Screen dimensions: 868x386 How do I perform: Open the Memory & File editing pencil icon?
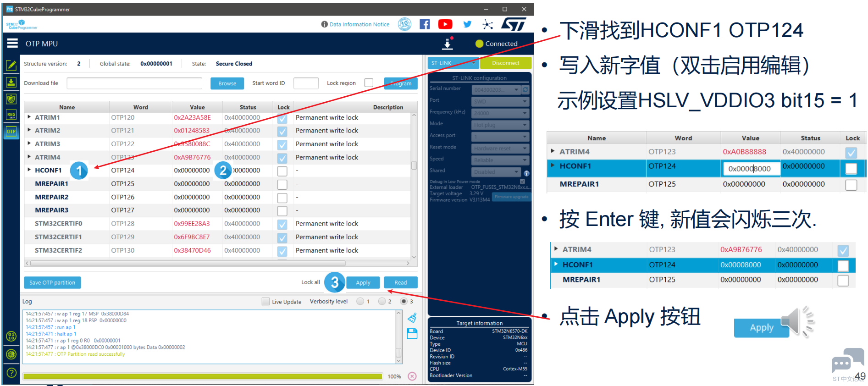click(11, 66)
